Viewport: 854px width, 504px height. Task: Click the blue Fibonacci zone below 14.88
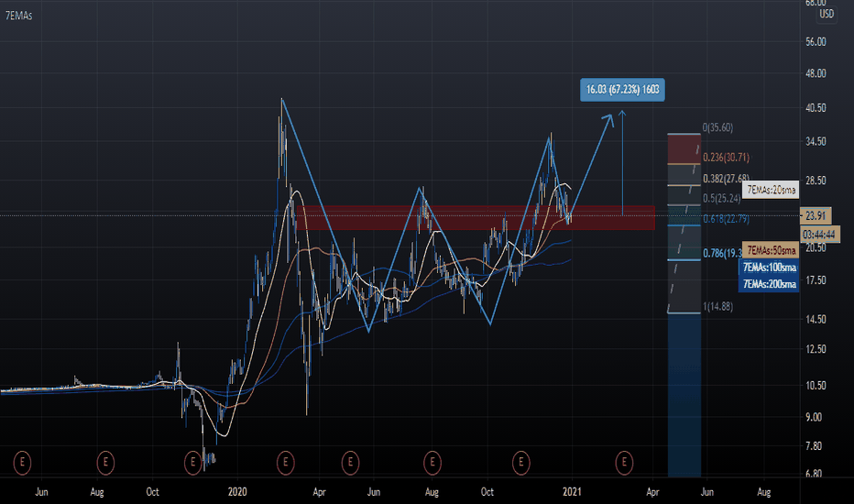[684, 395]
